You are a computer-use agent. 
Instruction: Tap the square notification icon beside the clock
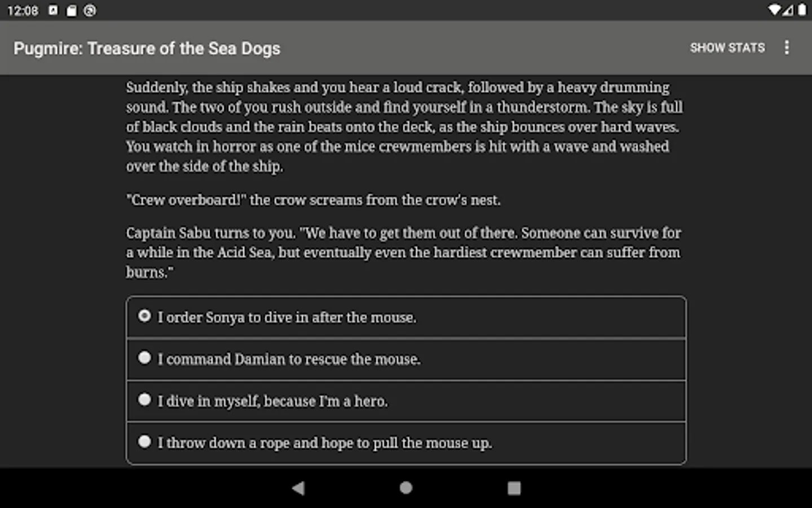pyautogui.click(x=53, y=10)
